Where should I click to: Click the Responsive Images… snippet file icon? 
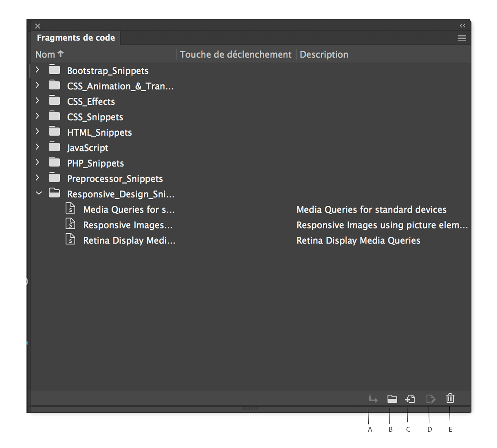[x=70, y=224]
